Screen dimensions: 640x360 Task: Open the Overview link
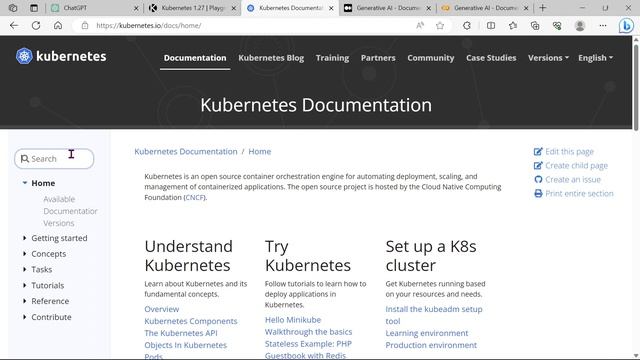pos(162,309)
